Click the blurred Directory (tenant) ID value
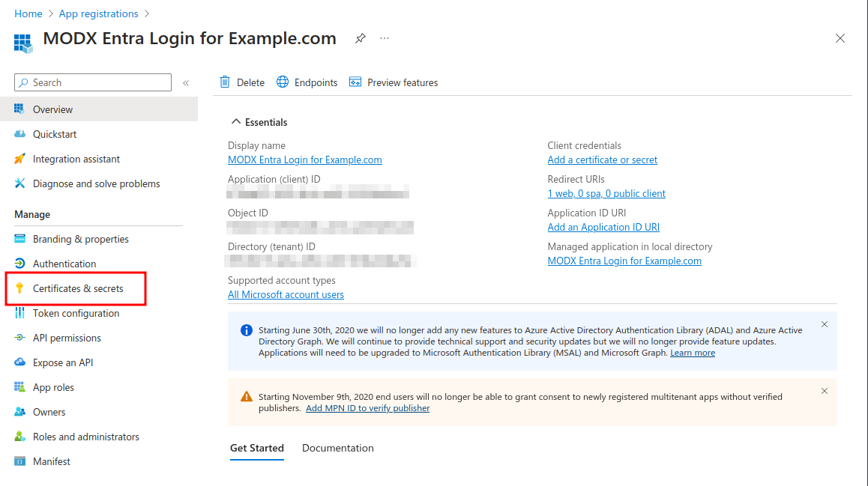 (x=321, y=261)
